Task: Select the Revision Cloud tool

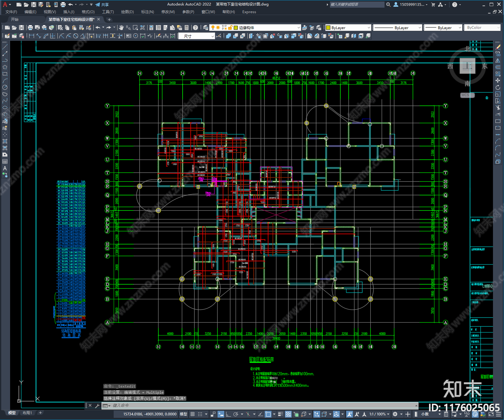Action: point(5,94)
